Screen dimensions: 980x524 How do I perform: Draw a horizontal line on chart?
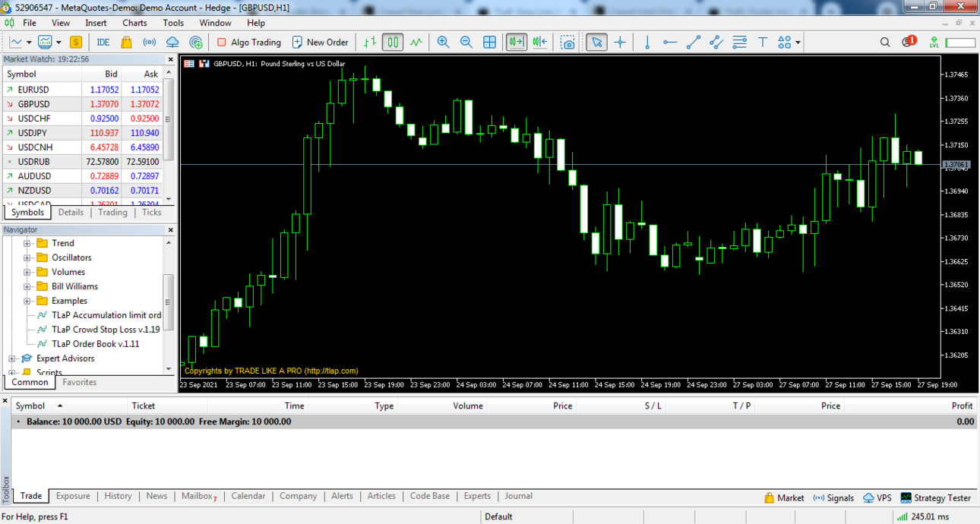[x=670, y=43]
